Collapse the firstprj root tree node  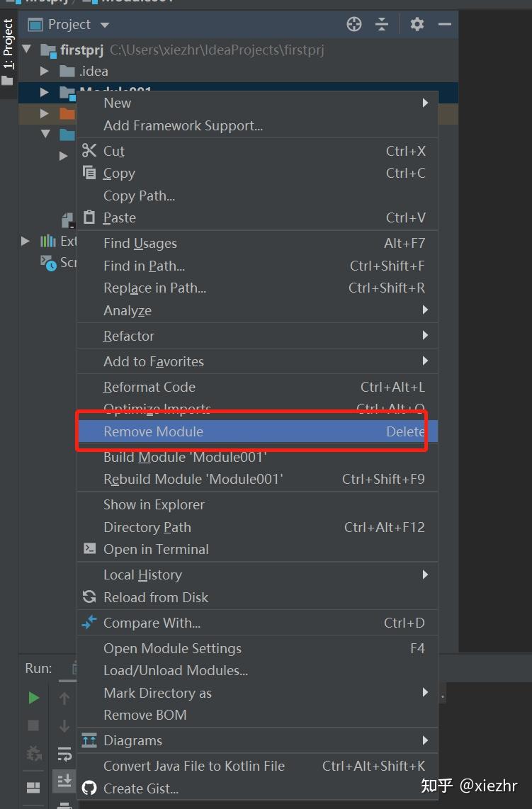pyautogui.click(x=27, y=50)
